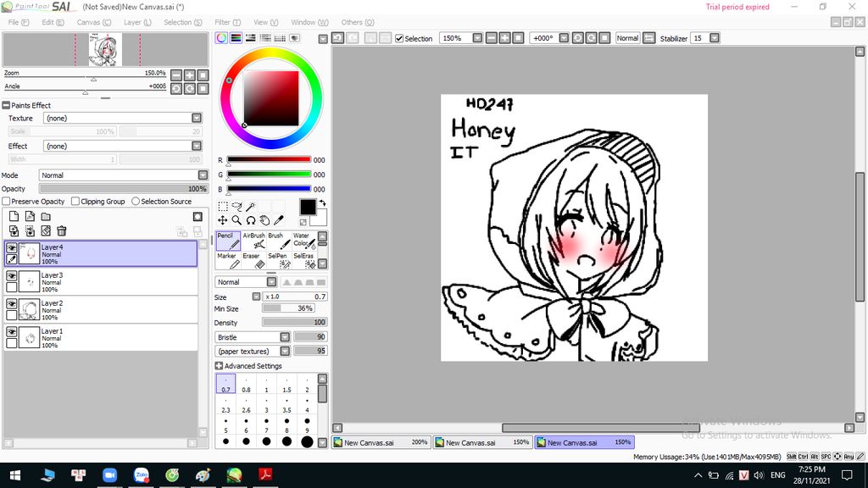868x488 pixels.
Task: Click the layer Opacity slider
Action: (124, 189)
